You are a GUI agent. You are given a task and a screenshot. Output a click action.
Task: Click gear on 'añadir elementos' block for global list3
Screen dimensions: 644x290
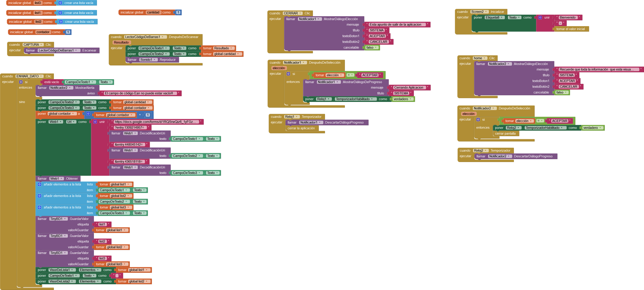tap(40, 207)
